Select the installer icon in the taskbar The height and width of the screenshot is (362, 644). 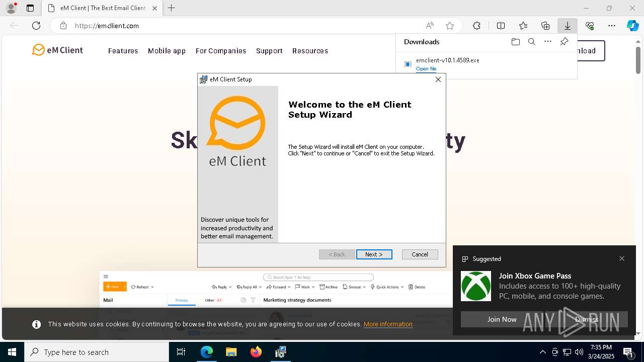tap(281, 352)
